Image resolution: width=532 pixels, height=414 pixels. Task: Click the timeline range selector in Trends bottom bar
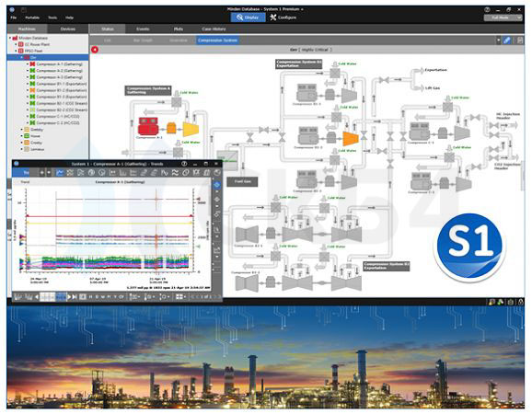coord(53,297)
